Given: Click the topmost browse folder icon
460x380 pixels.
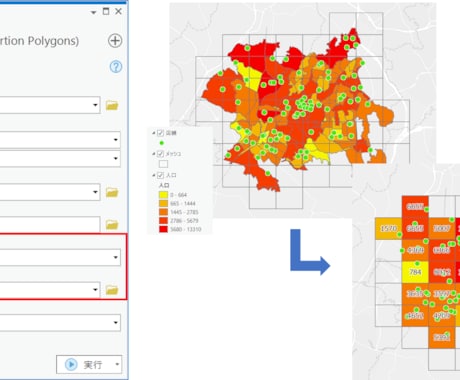Looking at the screenshot, I should pos(112,105).
